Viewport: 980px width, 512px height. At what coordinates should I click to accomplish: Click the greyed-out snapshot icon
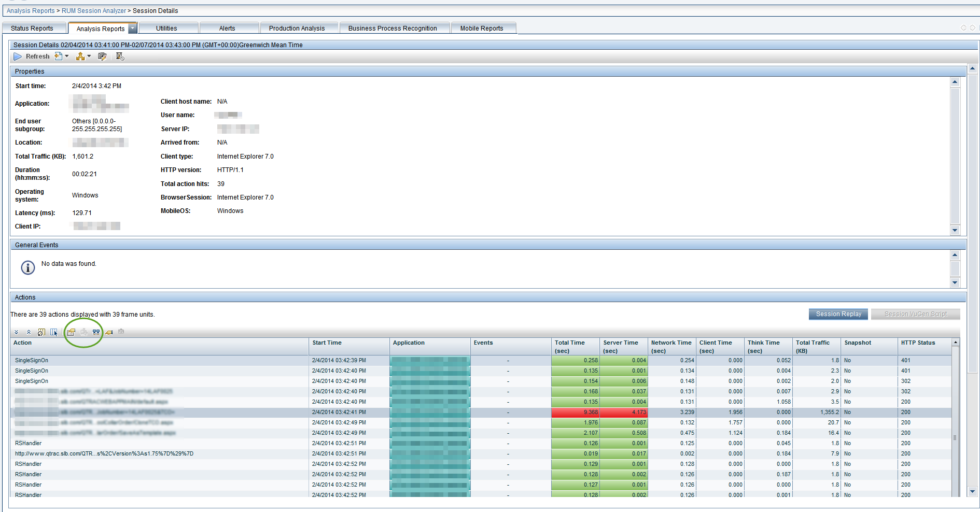click(x=83, y=332)
